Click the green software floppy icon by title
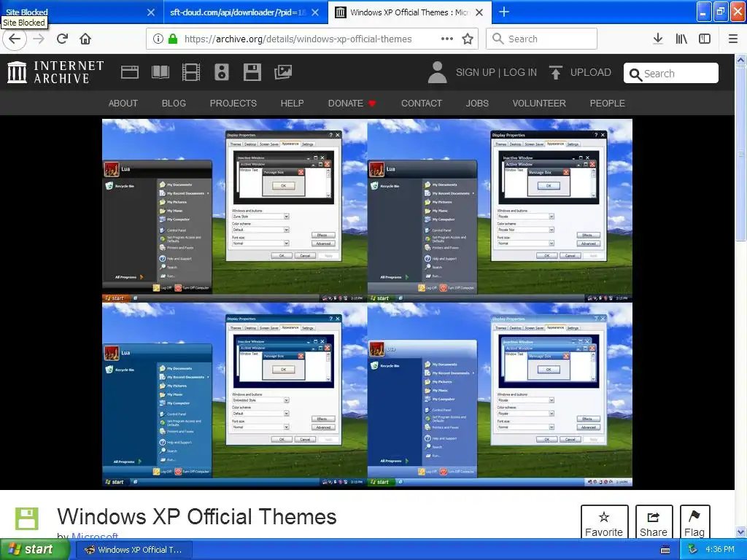The height and width of the screenshot is (560, 747). [27, 518]
